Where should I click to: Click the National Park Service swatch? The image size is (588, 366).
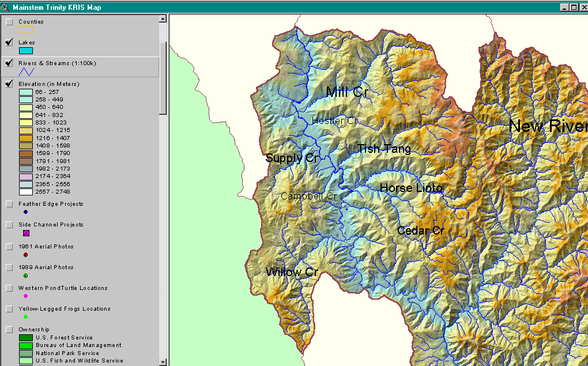[26, 353]
